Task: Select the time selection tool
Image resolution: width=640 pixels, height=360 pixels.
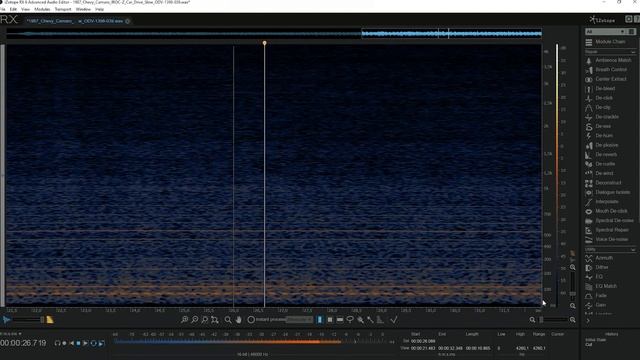Action: 320,320
